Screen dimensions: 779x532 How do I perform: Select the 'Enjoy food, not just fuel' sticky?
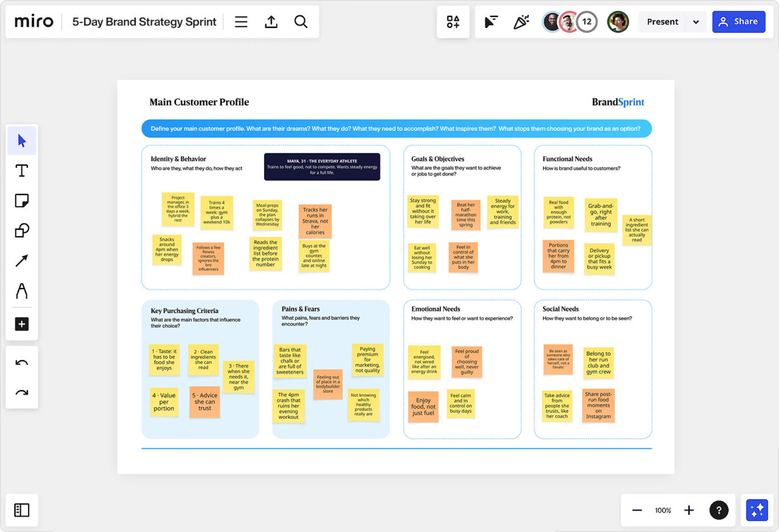(x=423, y=407)
